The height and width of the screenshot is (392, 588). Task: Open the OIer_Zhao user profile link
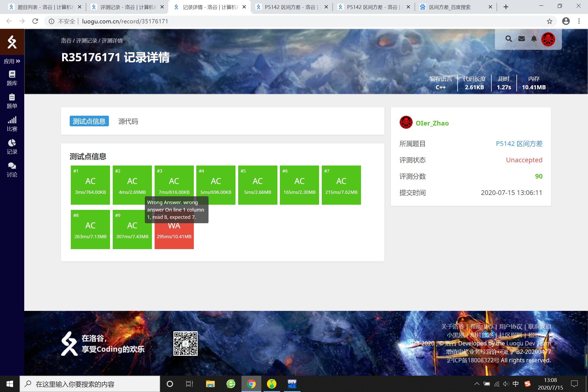pos(432,123)
